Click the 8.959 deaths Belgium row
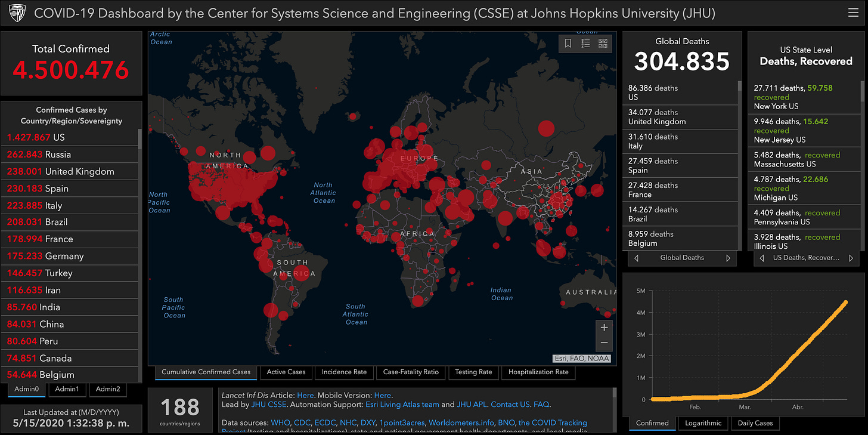 [x=680, y=238]
